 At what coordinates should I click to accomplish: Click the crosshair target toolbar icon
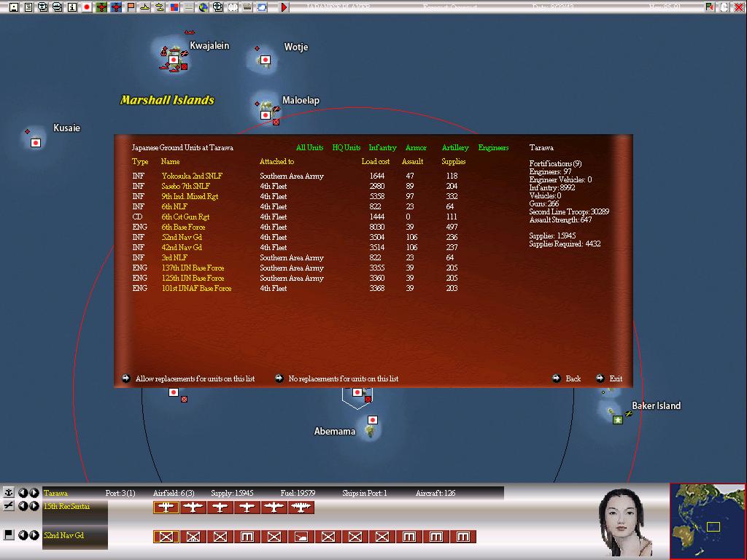click(218, 7)
